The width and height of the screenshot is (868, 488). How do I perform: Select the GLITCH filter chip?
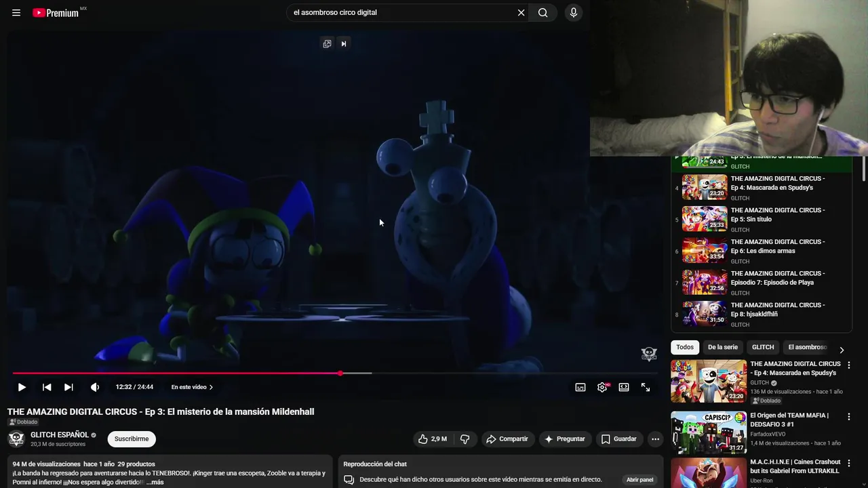[763, 347]
